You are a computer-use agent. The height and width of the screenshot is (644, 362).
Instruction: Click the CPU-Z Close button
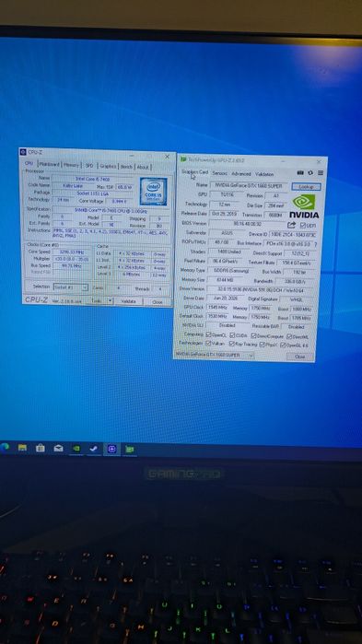click(158, 302)
